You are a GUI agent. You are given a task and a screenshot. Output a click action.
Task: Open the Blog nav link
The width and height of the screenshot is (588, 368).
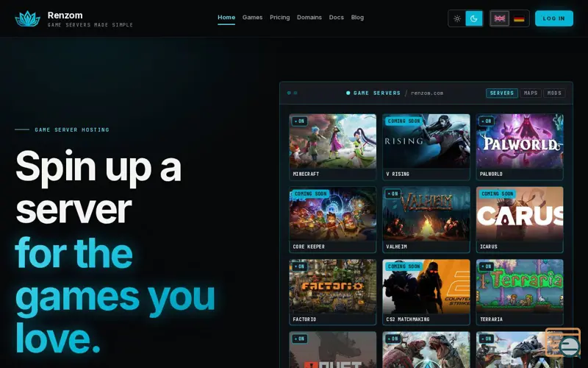click(x=357, y=17)
